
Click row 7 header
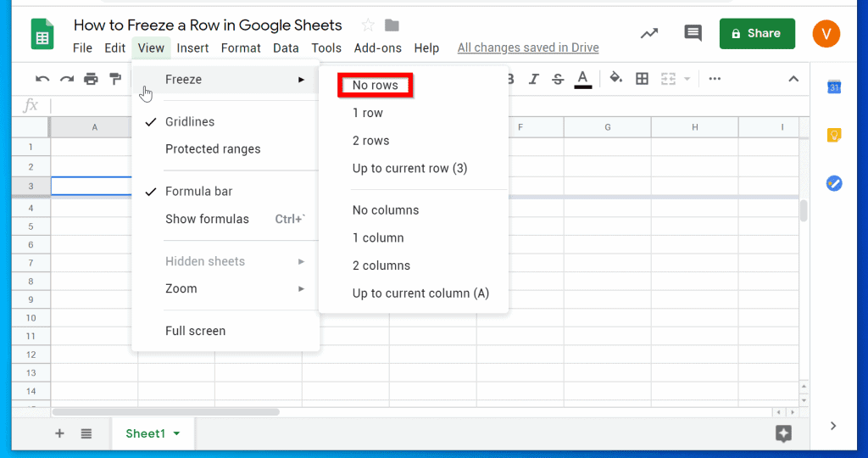[x=31, y=263]
